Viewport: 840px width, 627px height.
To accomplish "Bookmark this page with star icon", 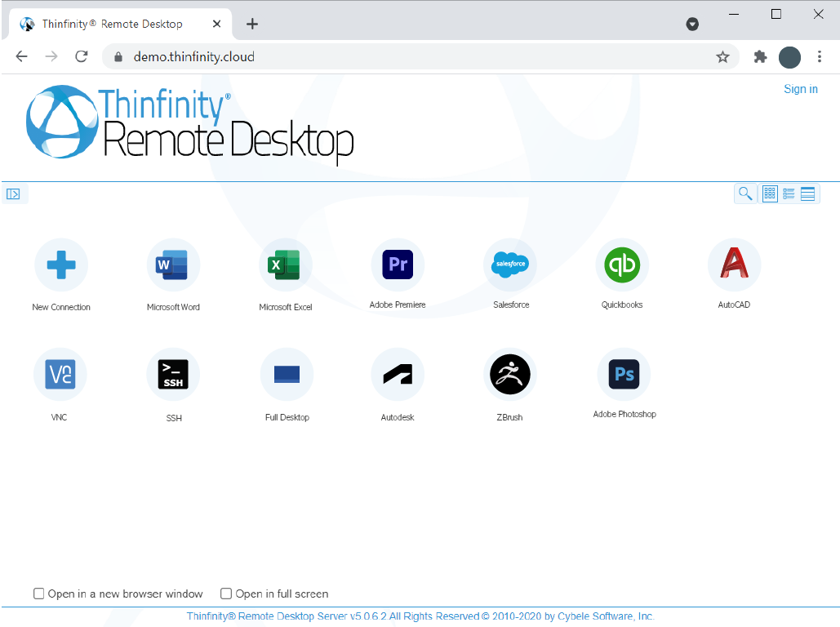I will point(722,57).
